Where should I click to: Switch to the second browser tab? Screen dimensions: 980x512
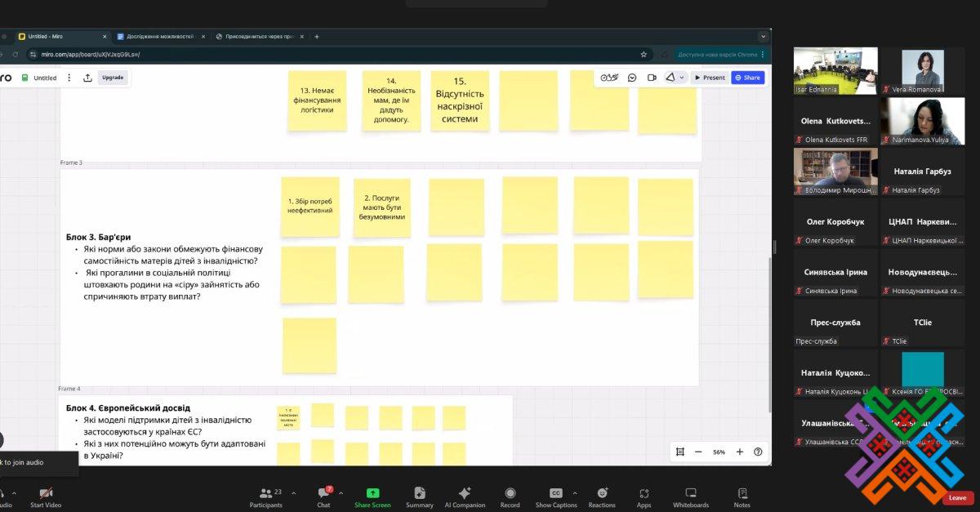pos(159,37)
